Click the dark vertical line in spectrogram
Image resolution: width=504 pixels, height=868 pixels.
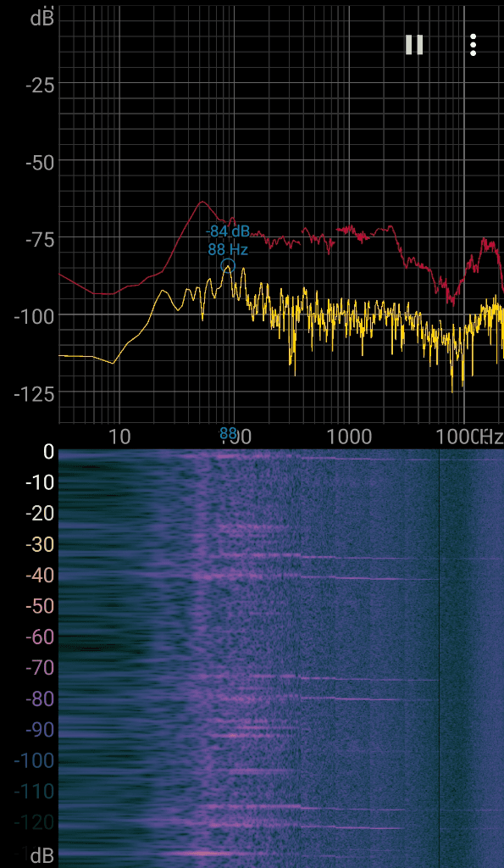(440, 658)
